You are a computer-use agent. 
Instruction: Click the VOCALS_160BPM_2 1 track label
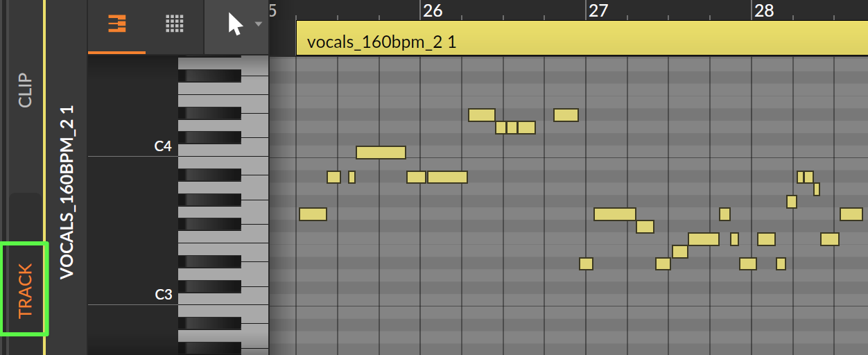pyautogui.click(x=67, y=192)
